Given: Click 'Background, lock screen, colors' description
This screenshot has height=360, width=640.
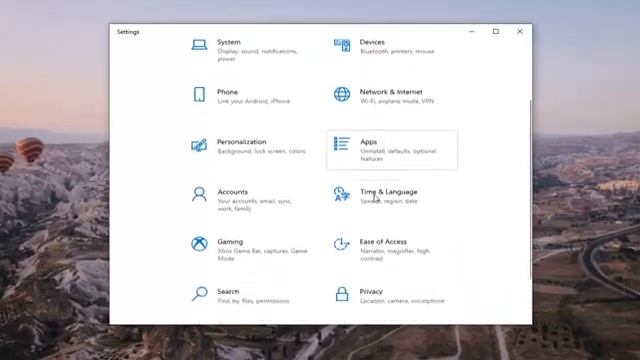Looking at the screenshot, I should point(262,151).
